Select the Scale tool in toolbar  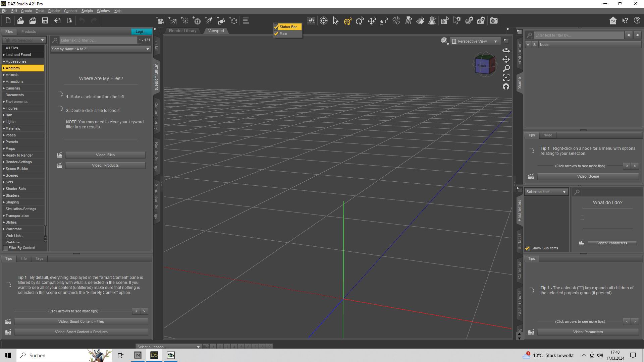click(x=384, y=21)
